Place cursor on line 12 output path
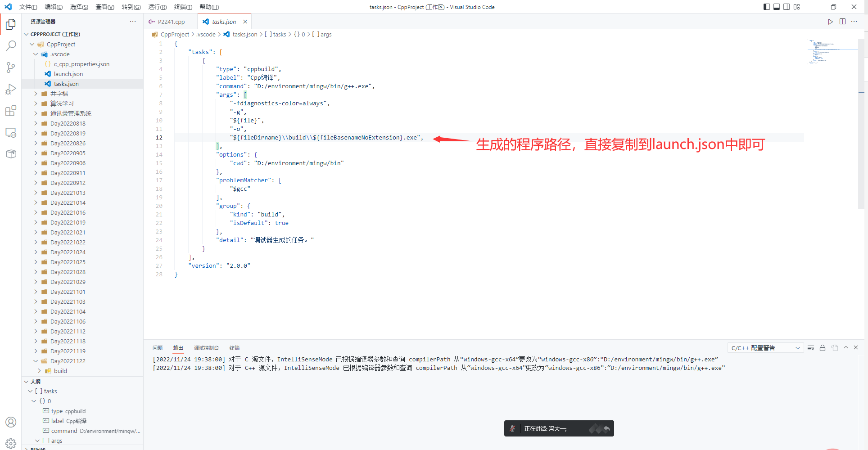This screenshot has height=450, width=868. pos(326,137)
